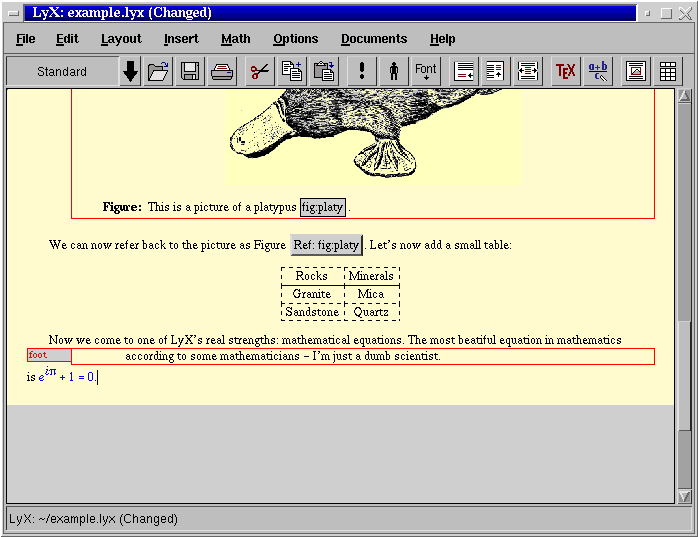Screen dimensions: 698x537
Task: Open the Layout menu
Action: [x=121, y=39]
